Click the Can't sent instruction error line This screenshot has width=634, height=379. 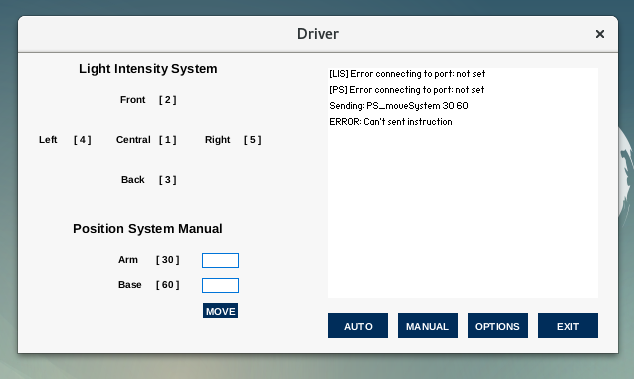point(391,122)
